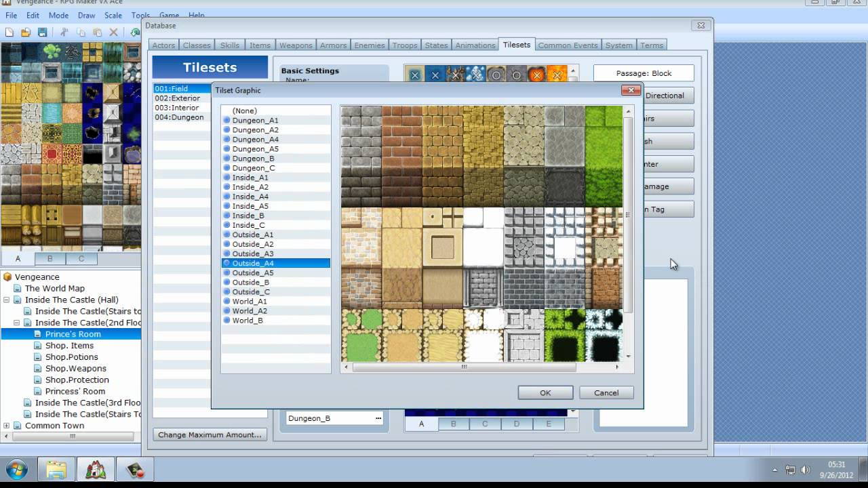Open the Edit menu
The image size is (868, 488).
(x=33, y=15)
